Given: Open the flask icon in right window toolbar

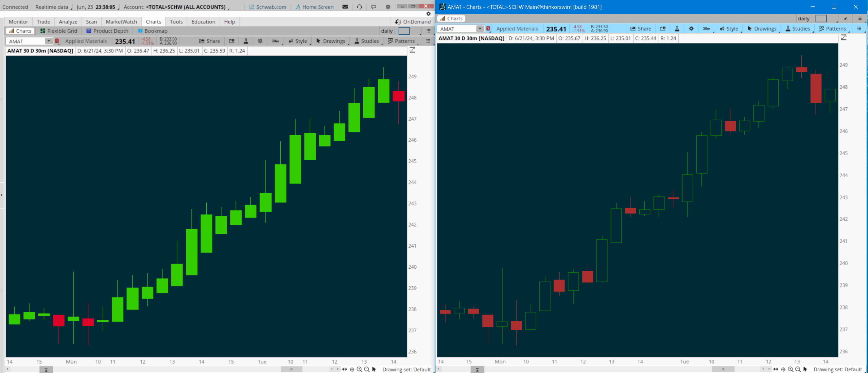Looking at the screenshot, I should [x=677, y=29].
